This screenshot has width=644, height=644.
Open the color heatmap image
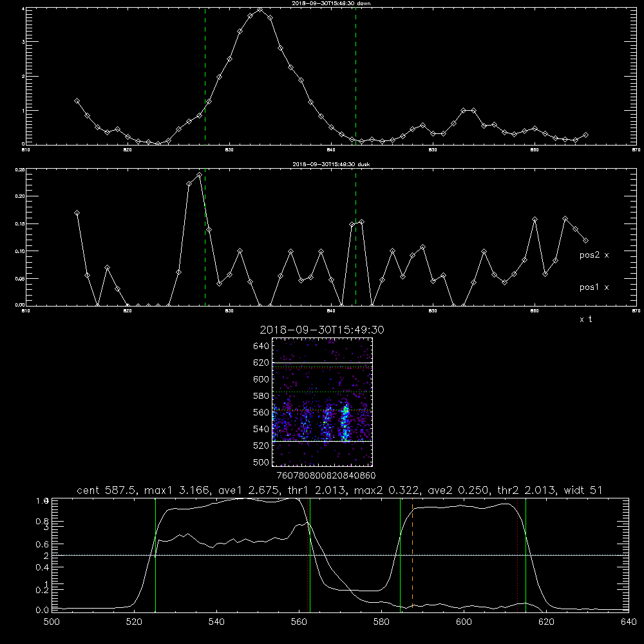pyautogui.click(x=323, y=402)
